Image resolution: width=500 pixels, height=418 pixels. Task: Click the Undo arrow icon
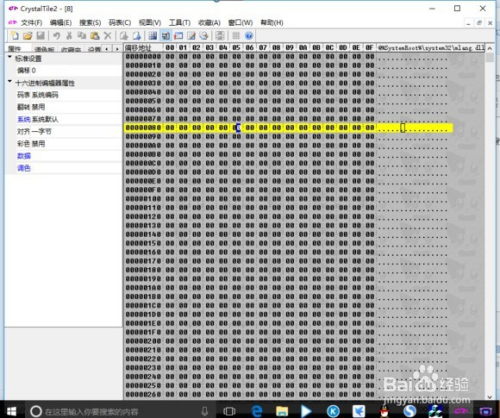pyautogui.click(x=56, y=35)
